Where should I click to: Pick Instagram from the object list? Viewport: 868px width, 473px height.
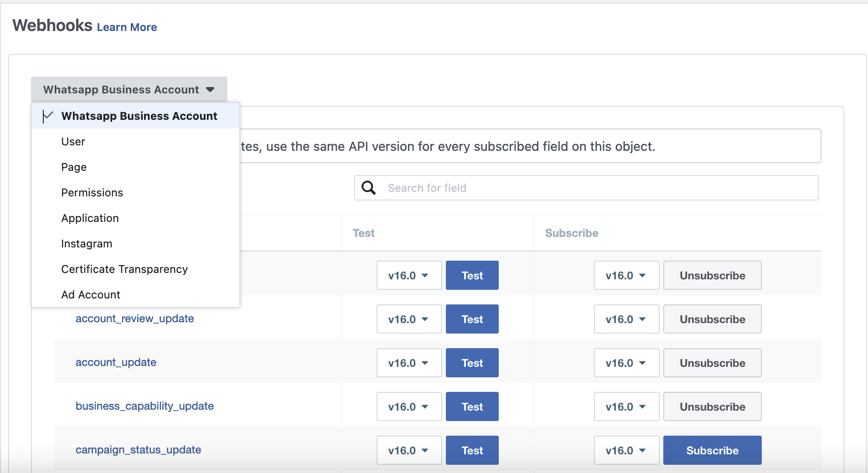pos(136,243)
